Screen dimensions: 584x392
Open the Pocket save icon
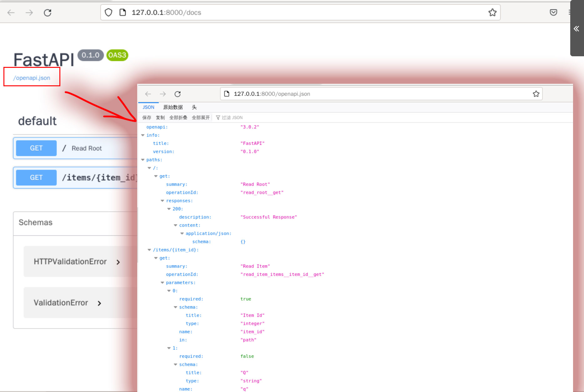(553, 13)
